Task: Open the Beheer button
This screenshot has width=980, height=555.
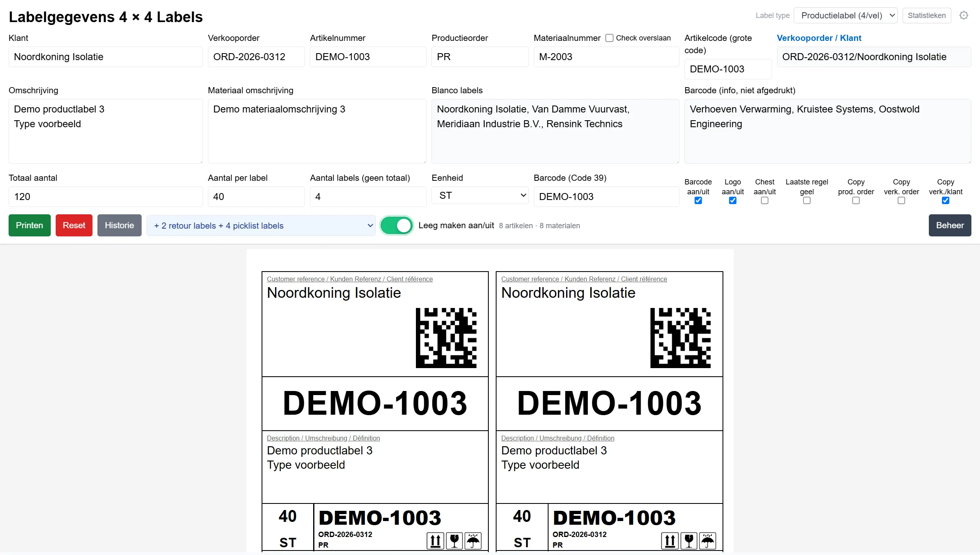Action: point(950,225)
